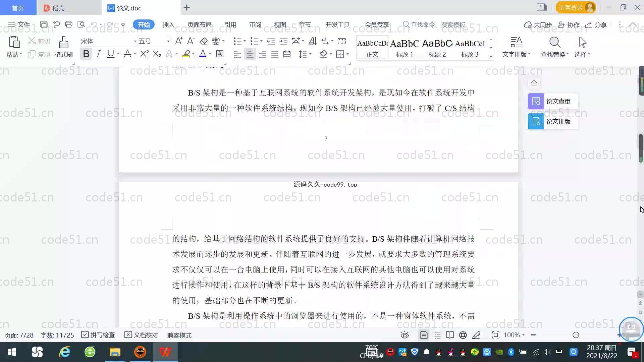Expand the bullet list dropdown arrow
The image size is (644, 362).
pyautogui.click(x=245, y=41)
